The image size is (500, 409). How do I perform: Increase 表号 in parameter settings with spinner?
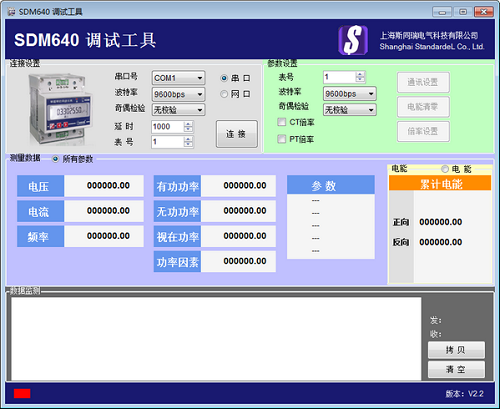(x=360, y=75)
